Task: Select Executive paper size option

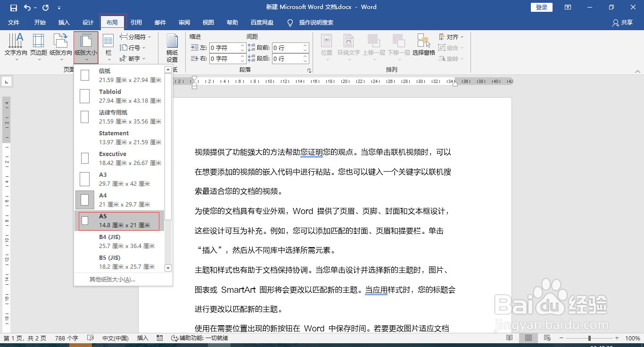Action: 120,158
